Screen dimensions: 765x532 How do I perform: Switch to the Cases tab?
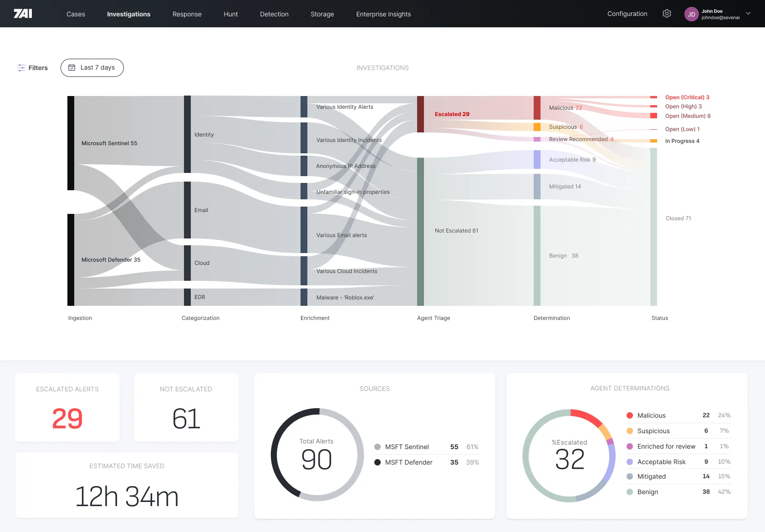point(76,14)
